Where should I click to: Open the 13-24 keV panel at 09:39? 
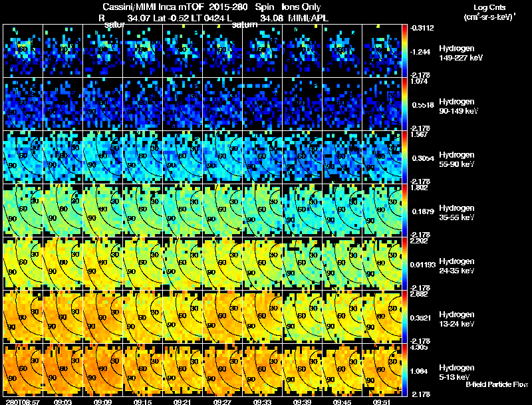click(x=302, y=317)
